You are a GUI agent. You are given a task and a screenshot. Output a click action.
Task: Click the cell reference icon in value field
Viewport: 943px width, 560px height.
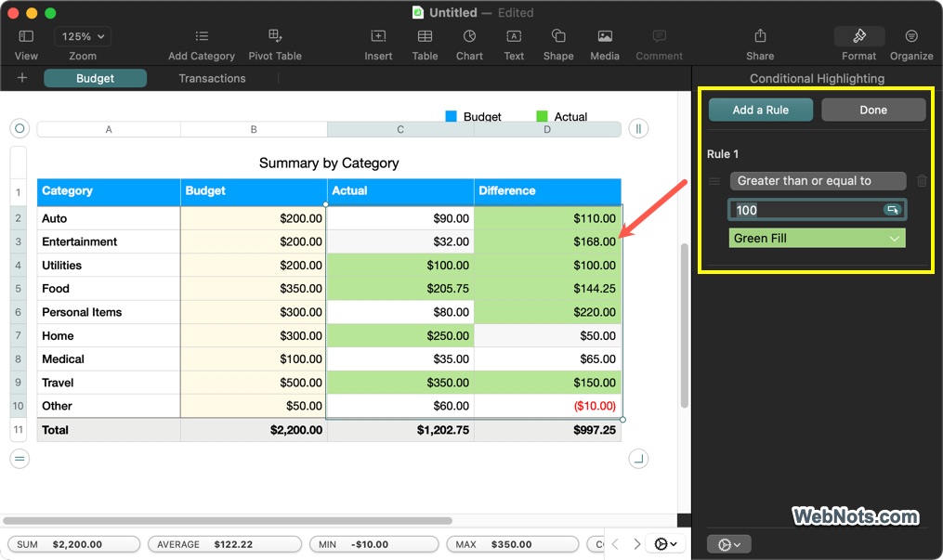pos(893,210)
